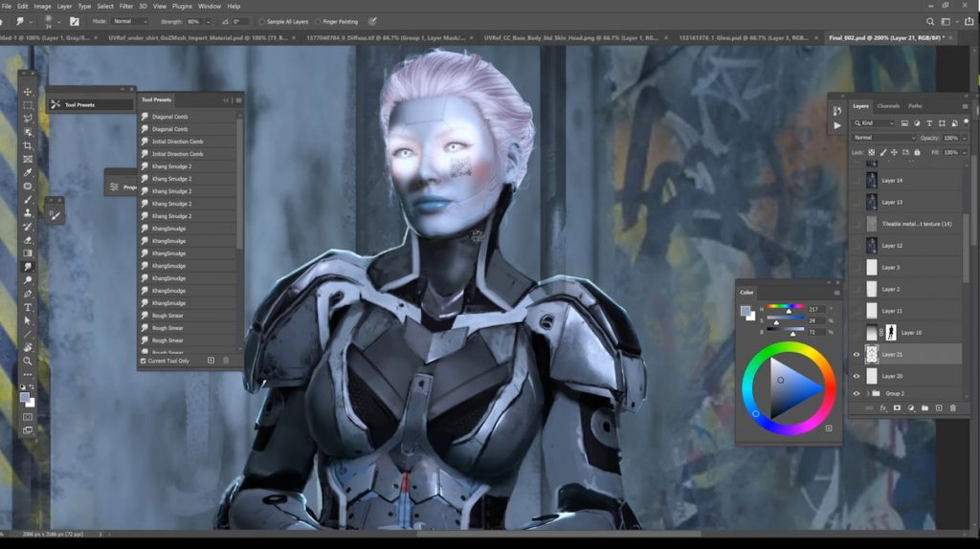Click the foreground color swatch in toolbar

point(25,396)
